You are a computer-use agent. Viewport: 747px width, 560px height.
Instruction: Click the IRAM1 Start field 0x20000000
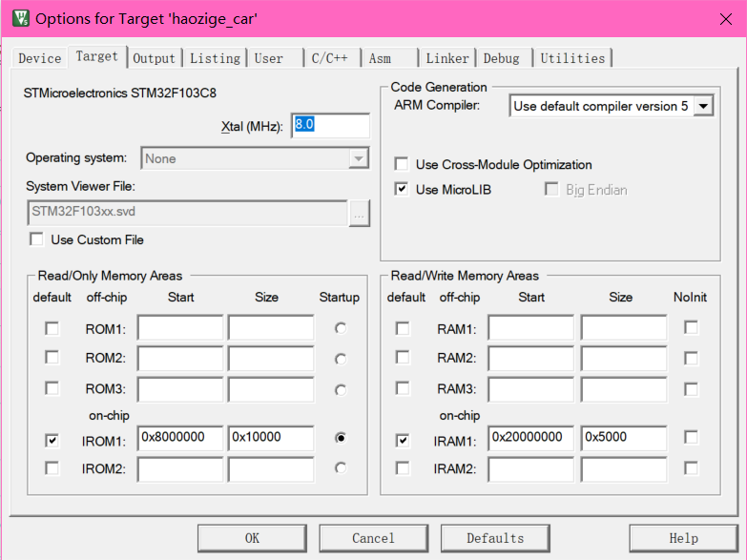(530, 438)
